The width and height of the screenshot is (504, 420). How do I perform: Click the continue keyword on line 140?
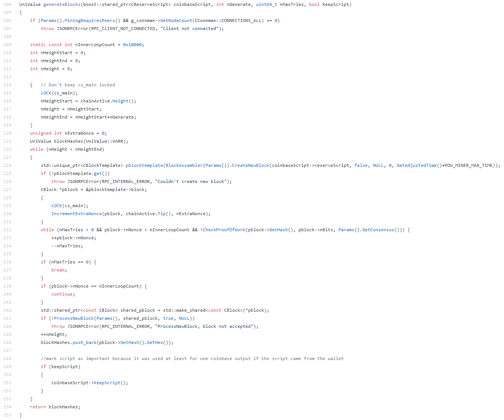pos(62,294)
